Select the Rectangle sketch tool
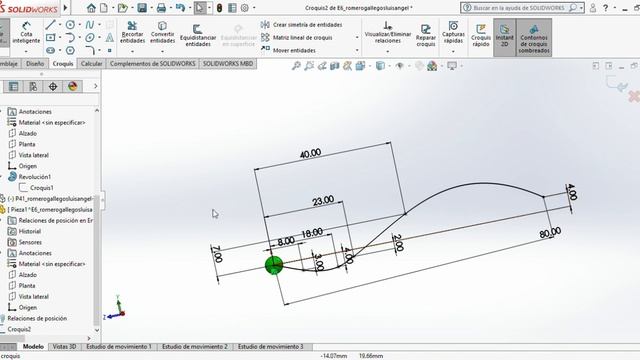 tap(51, 38)
